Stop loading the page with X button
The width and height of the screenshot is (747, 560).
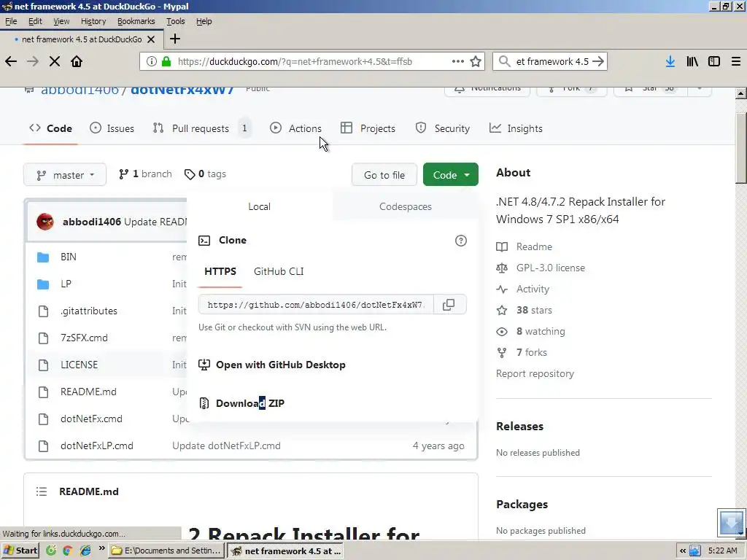click(x=55, y=61)
